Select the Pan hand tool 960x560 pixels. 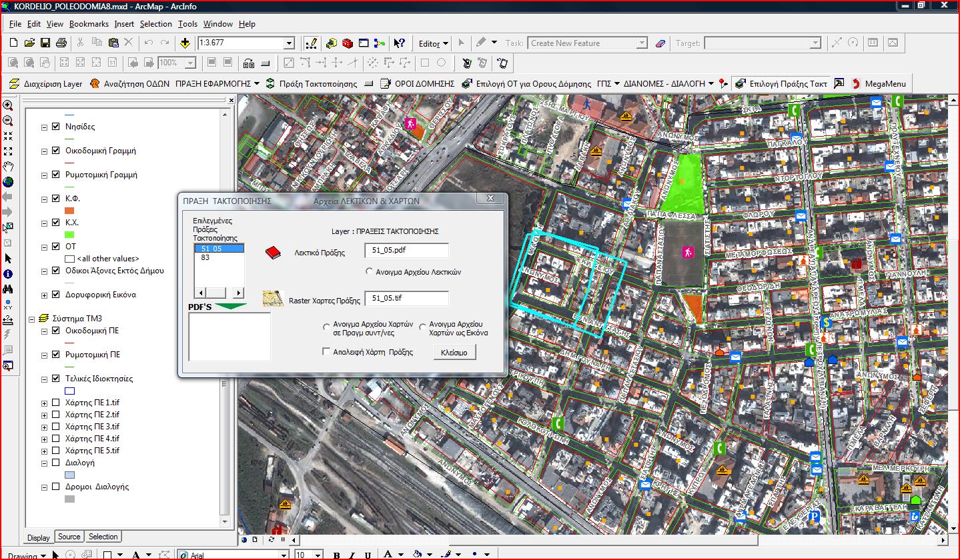coord(8,167)
